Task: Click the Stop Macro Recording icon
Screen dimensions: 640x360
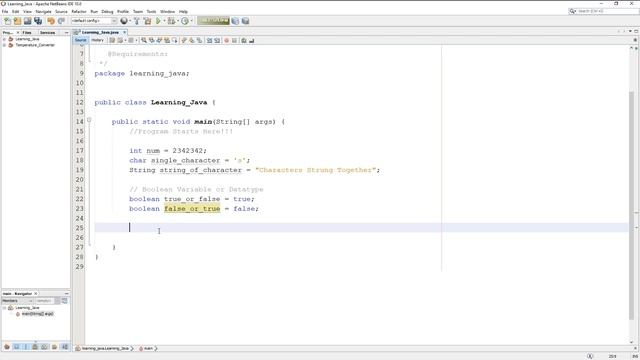Action: point(234,40)
